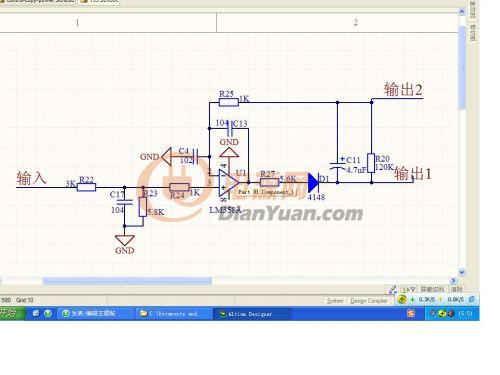Click the green-yellow tray icon near clock

pos(442,313)
